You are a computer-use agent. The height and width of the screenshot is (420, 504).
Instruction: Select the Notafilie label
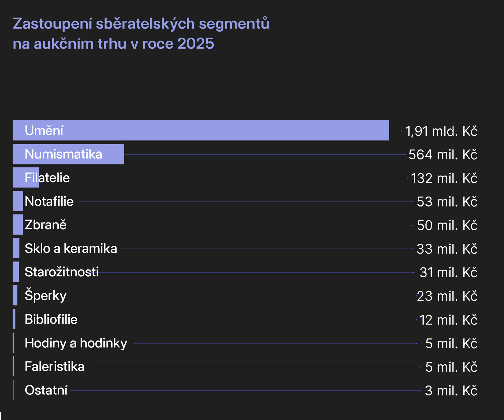49,201
